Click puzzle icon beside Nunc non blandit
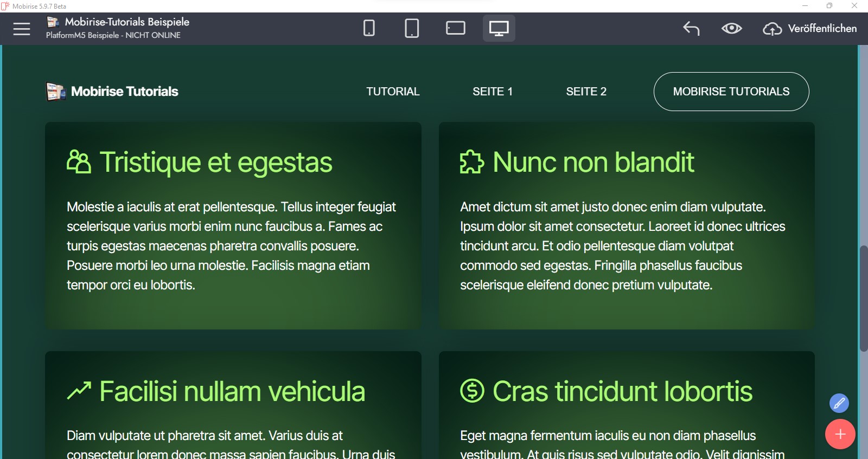Viewport: 868px width, 459px height. point(472,161)
